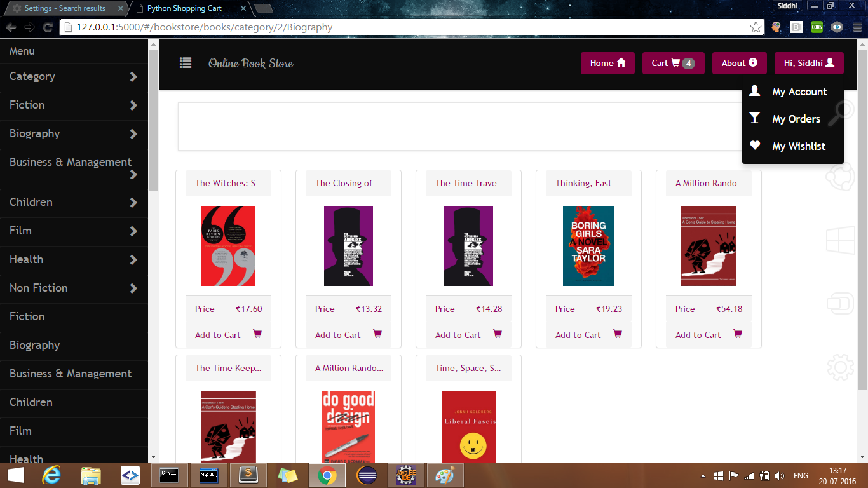Image resolution: width=868 pixels, height=488 pixels.
Task: Click cart icon under A Million Rando... ₹54.18 book
Action: 738,334
